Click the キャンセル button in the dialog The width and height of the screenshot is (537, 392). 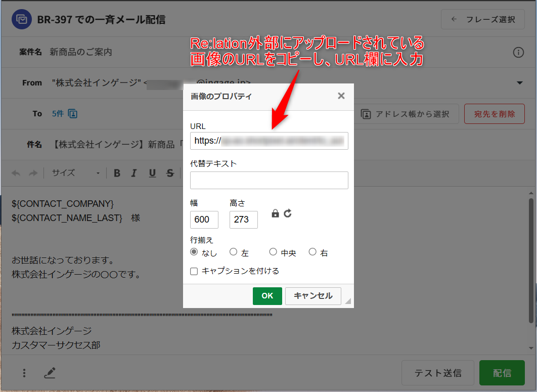click(x=313, y=296)
